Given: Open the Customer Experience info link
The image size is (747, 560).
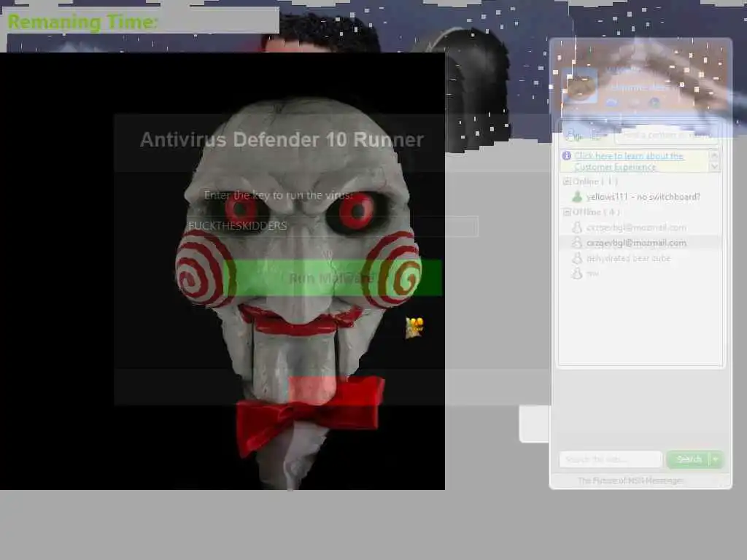Looking at the screenshot, I should click(629, 161).
